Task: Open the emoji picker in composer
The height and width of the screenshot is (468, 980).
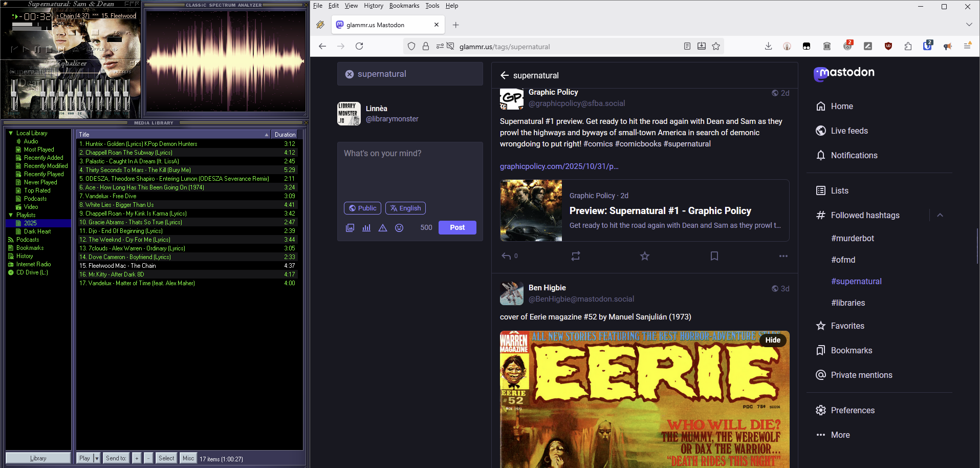Action: pos(399,228)
